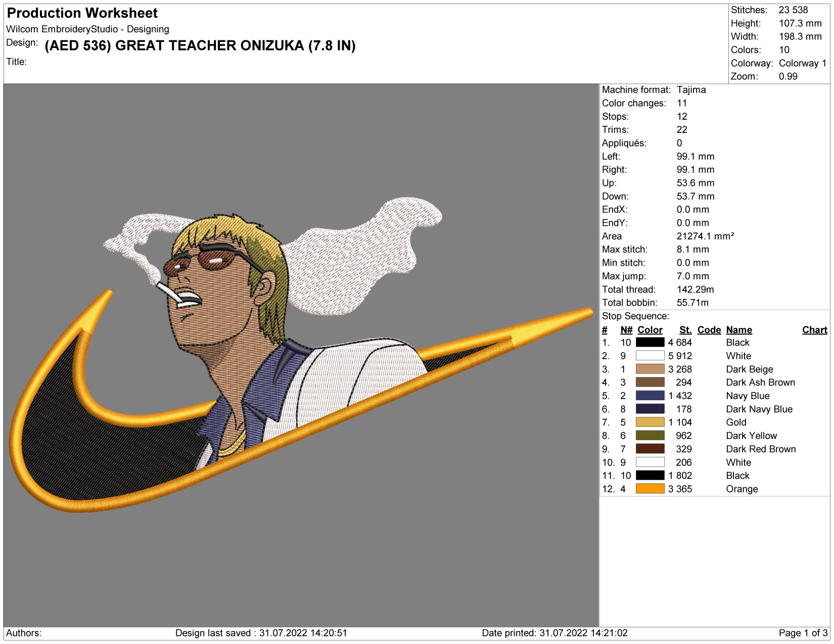This screenshot has width=834, height=644.
Task: Pick the Dark Navy Blue swatch
Action: pyautogui.click(x=650, y=409)
